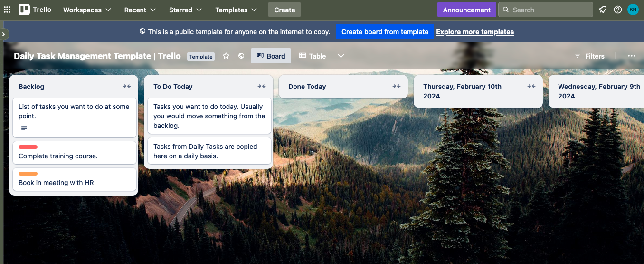
Task: Click the red label on Complete training course
Action: pos(28,147)
